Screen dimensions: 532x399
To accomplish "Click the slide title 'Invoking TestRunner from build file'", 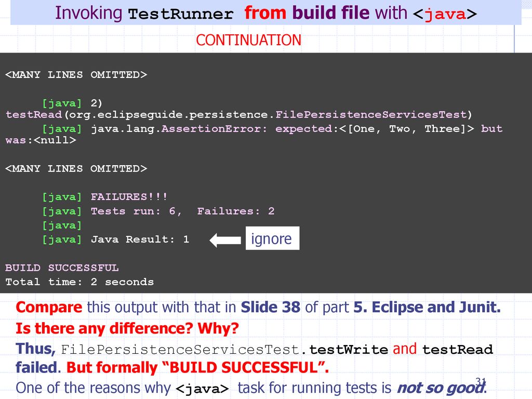I will (x=212, y=13).
